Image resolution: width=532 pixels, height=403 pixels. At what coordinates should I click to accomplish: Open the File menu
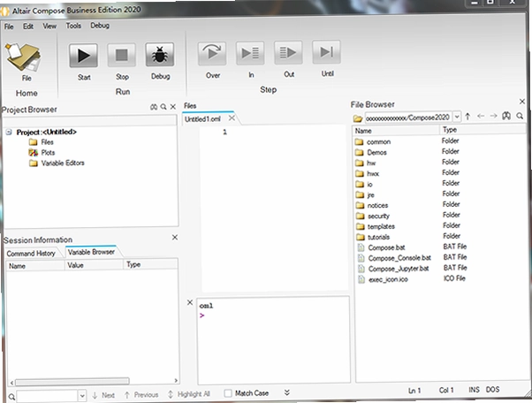tap(9, 27)
